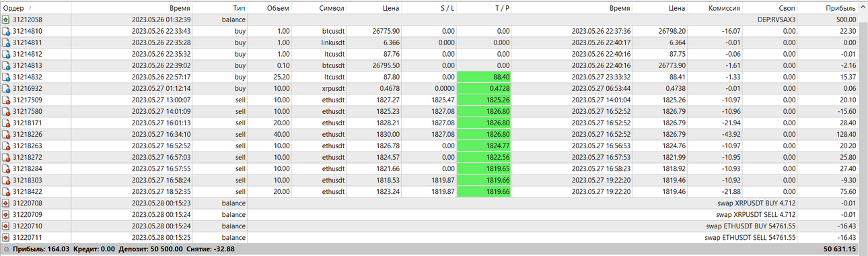This screenshot has width=868, height=256.
Task: Click the profit value 500.00
Action: pyautogui.click(x=845, y=20)
